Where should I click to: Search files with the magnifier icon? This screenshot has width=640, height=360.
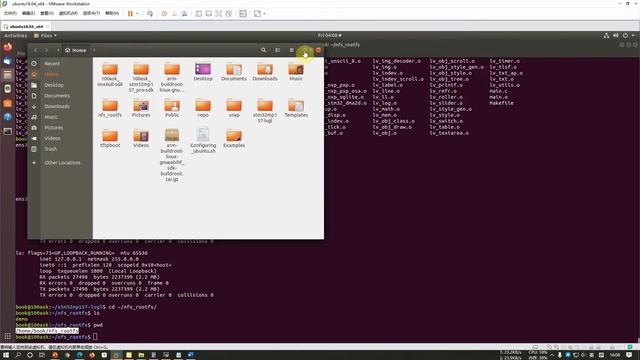(263, 50)
